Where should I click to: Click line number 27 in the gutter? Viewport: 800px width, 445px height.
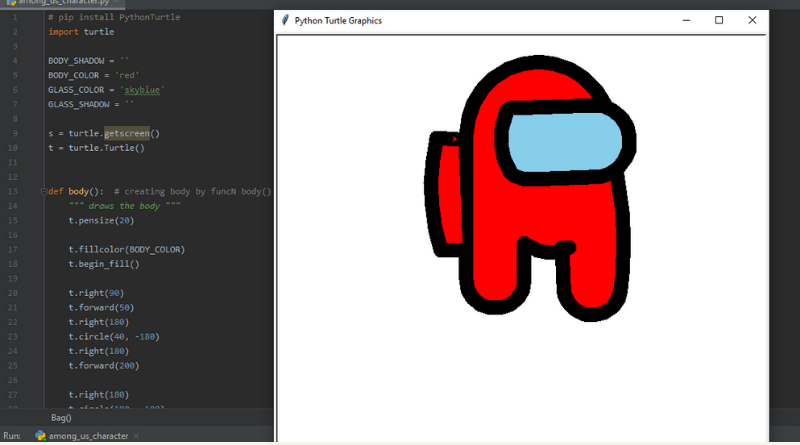(13, 395)
